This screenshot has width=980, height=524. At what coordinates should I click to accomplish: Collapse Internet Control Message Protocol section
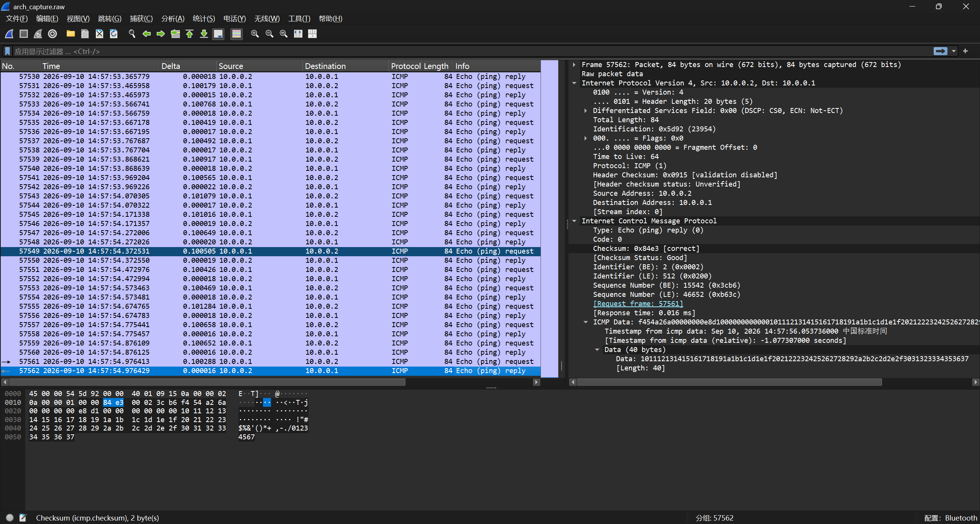pos(574,221)
